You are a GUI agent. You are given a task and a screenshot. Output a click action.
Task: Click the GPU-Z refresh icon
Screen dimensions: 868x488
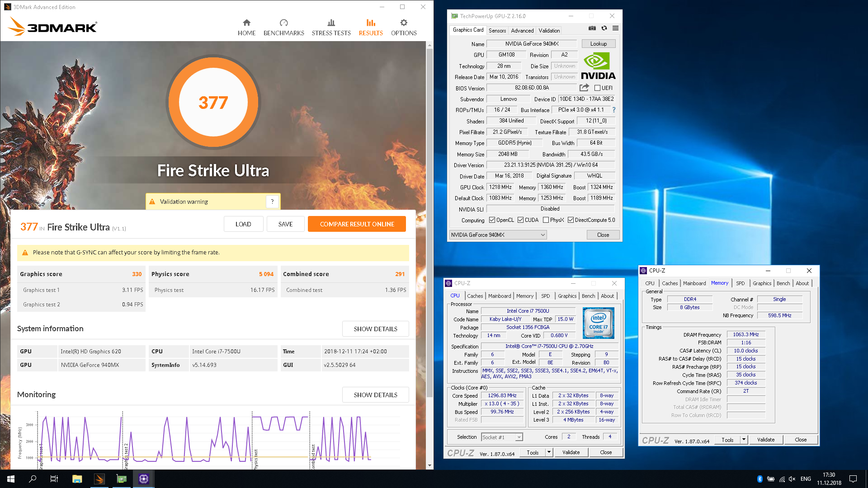coord(604,28)
